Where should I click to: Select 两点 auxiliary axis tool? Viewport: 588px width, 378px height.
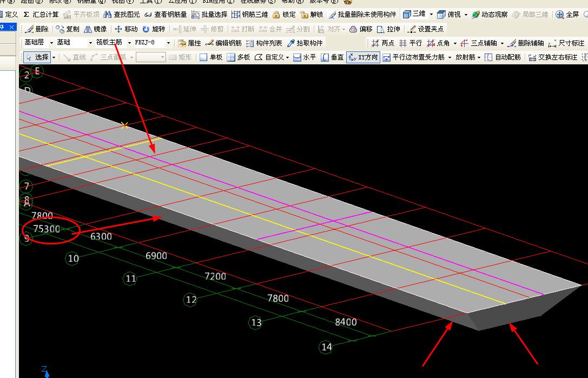[383, 43]
